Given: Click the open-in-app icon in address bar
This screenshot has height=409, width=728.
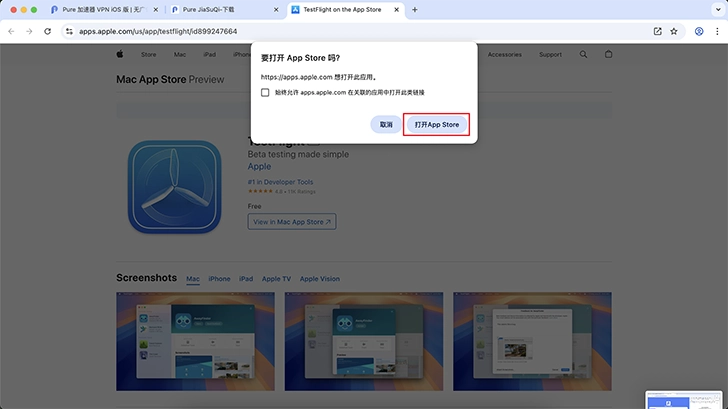Looking at the screenshot, I should pyautogui.click(x=657, y=31).
